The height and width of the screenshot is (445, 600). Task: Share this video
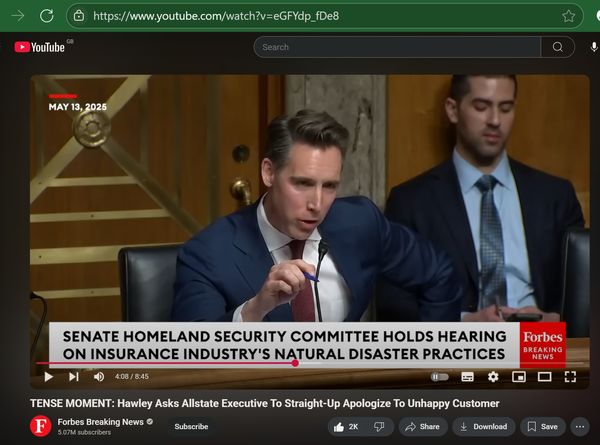pos(423,427)
